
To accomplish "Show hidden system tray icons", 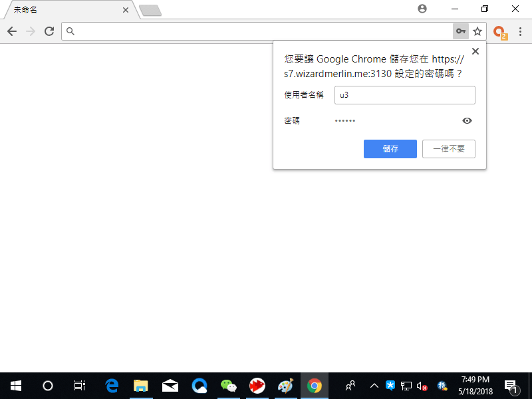I will 374,386.
